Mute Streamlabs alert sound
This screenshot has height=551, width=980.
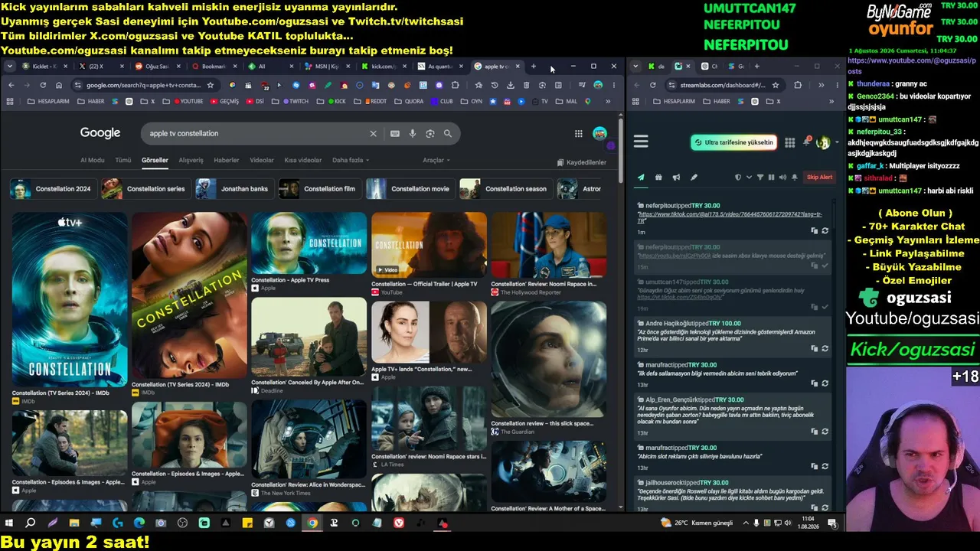782,178
